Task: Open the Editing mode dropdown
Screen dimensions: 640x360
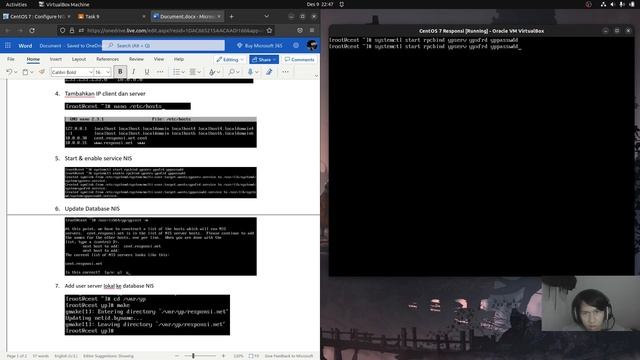Action: click(x=230, y=60)
